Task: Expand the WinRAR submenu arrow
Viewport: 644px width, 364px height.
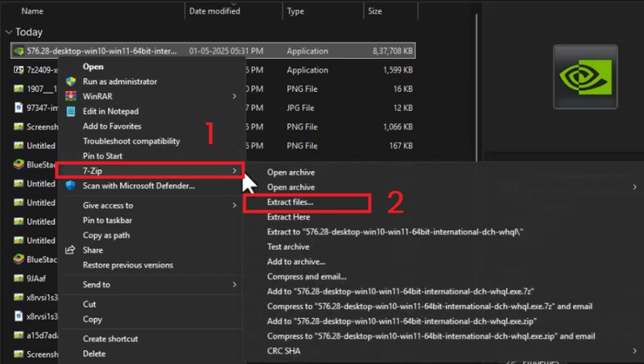Action: [234, 96]
